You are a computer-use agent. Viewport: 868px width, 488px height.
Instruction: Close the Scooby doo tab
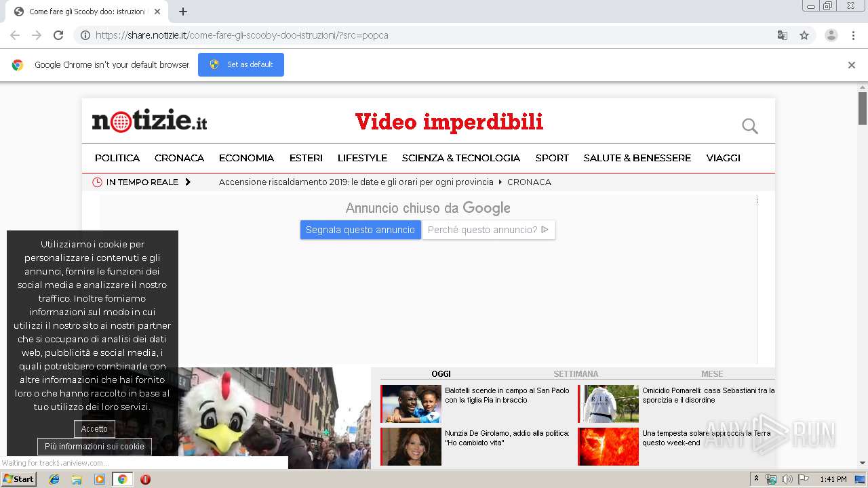[157, 12]
